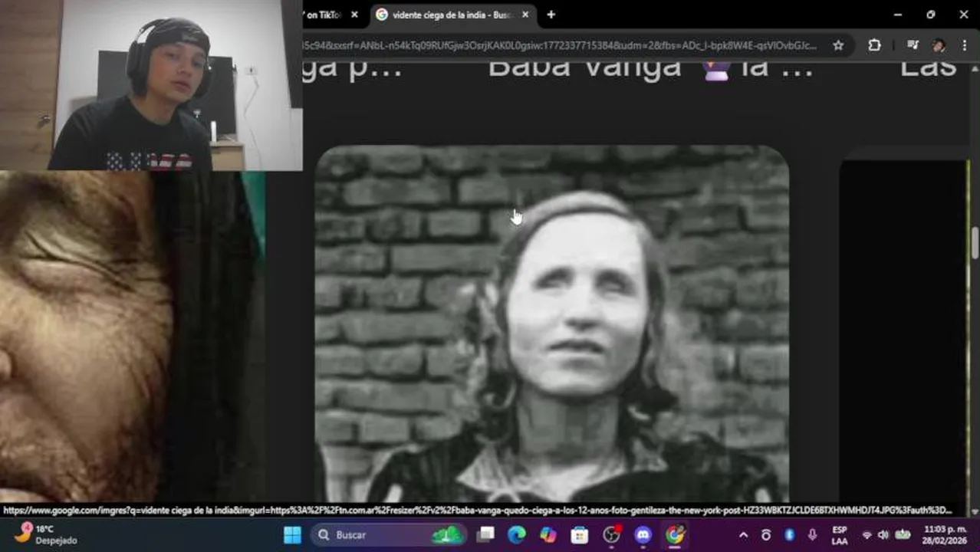Open the OBS Studio taskbar icon
The image size is (980, 552).
tap(611, 534)
